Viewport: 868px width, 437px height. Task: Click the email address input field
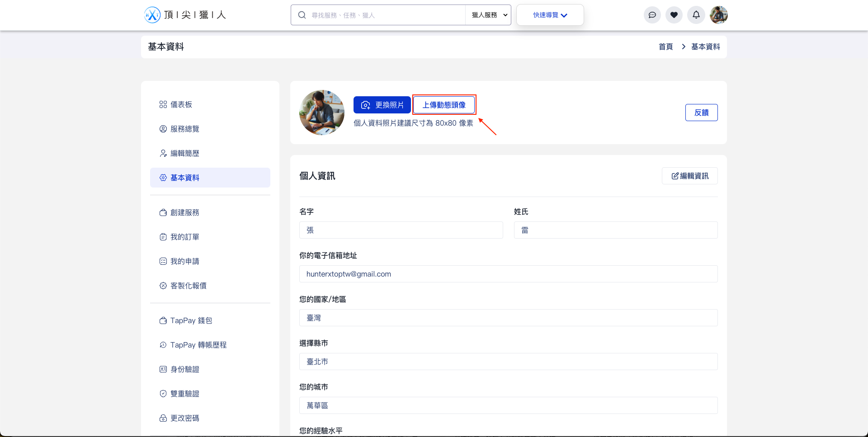(508, 274)
